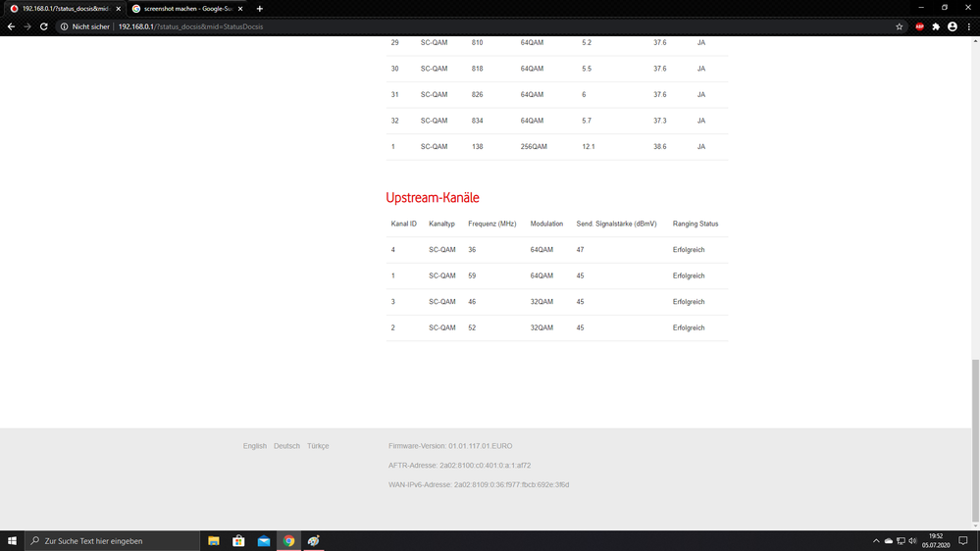Click the Frequenz (MHz) column header
Viewport: 980px width, 551px height.
point(491,224)
